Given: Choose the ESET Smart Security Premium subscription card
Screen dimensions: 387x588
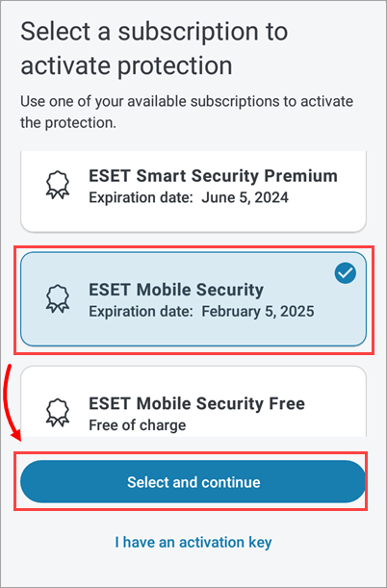Looking at the screenshot, I should click(193, 192).
